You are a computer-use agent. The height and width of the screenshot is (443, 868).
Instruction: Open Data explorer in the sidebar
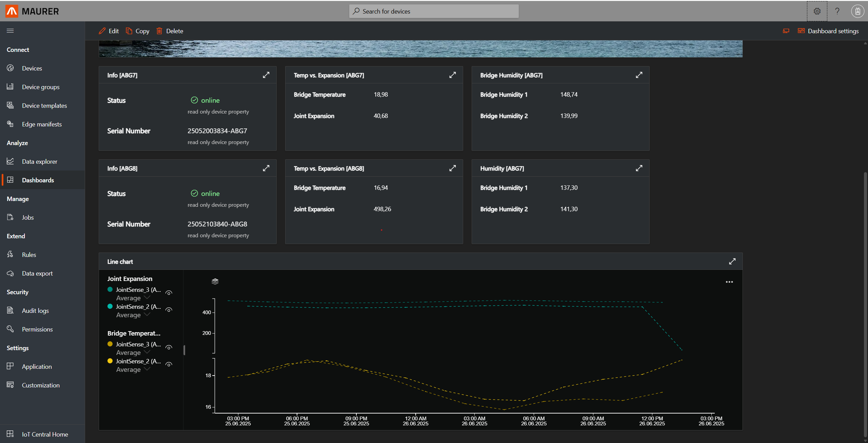(x=39, y=161)
